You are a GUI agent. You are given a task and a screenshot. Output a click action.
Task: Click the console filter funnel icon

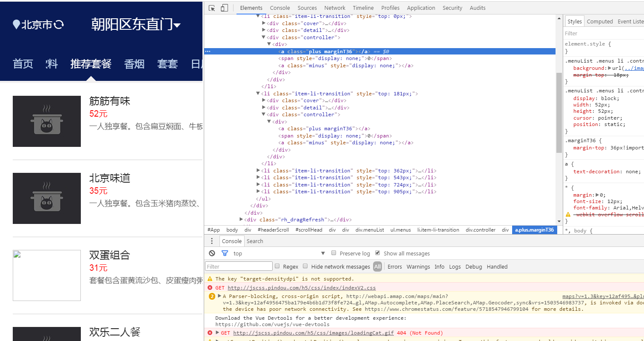click(x=225, y=253)
